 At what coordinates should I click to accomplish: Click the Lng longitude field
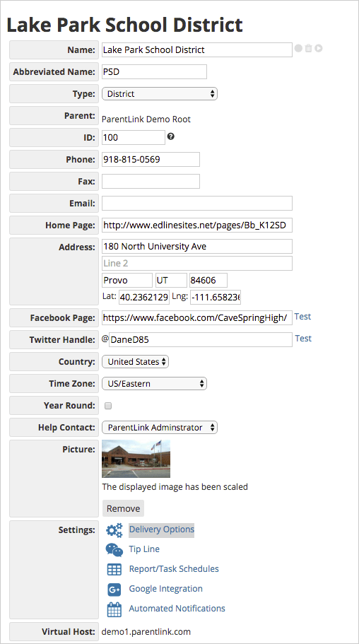pos(216,298)
